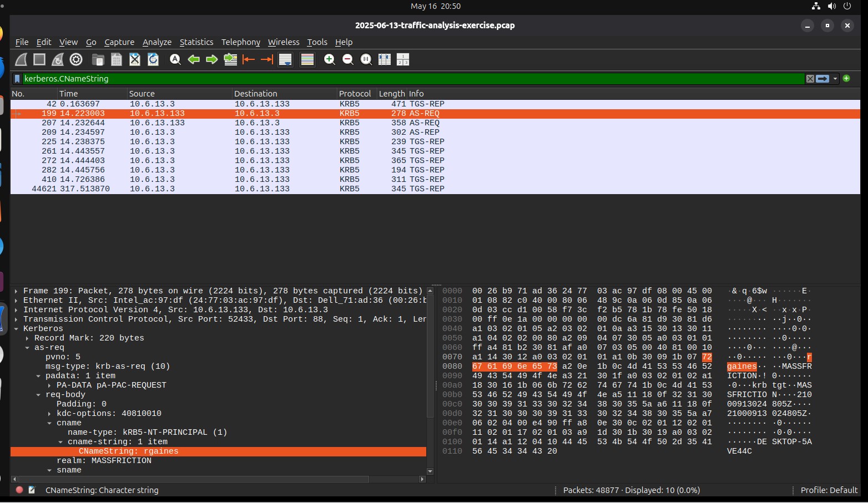Clear the display filter
Viewport: 868px width, 503px height.
pyautogui.click(x=810, y=79)
